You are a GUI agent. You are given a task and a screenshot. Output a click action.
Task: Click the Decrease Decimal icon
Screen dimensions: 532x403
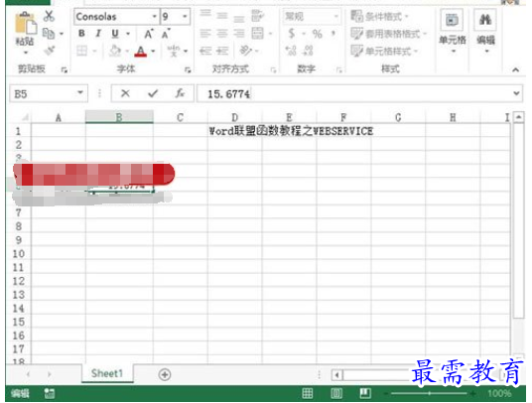pos(308,51)
